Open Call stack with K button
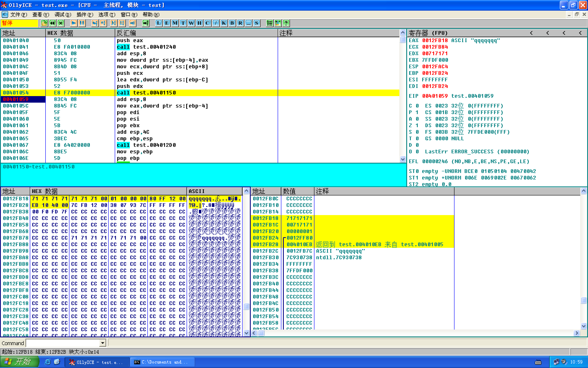 224,23
